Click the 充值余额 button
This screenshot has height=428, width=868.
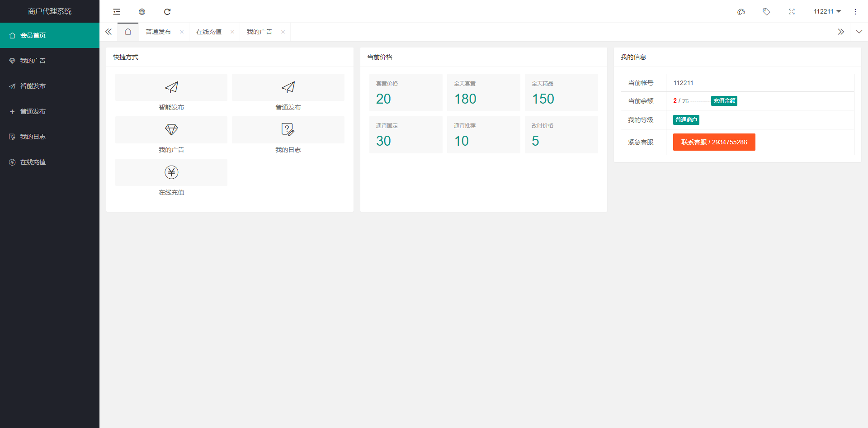[x=724, y=101]
